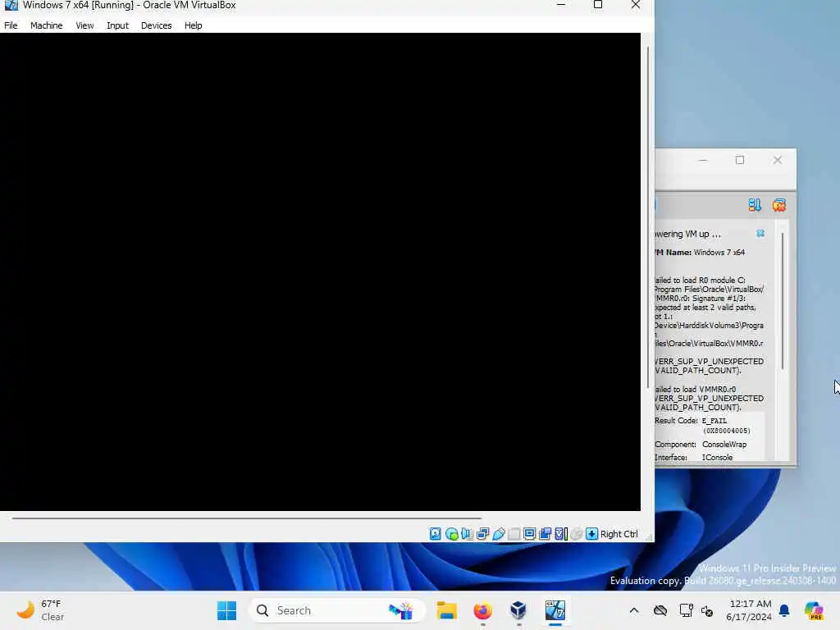
Task: Open the hard disk activity indicator
Action: 435,533
